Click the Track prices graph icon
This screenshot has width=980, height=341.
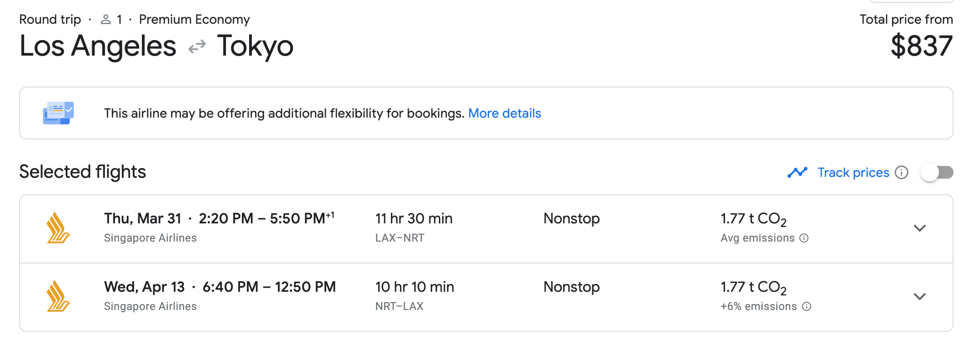(x=797, y=173)
